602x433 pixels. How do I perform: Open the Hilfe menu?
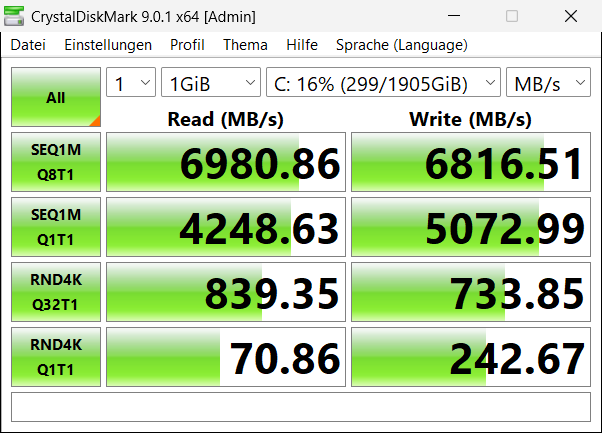[x=302, y=45]
